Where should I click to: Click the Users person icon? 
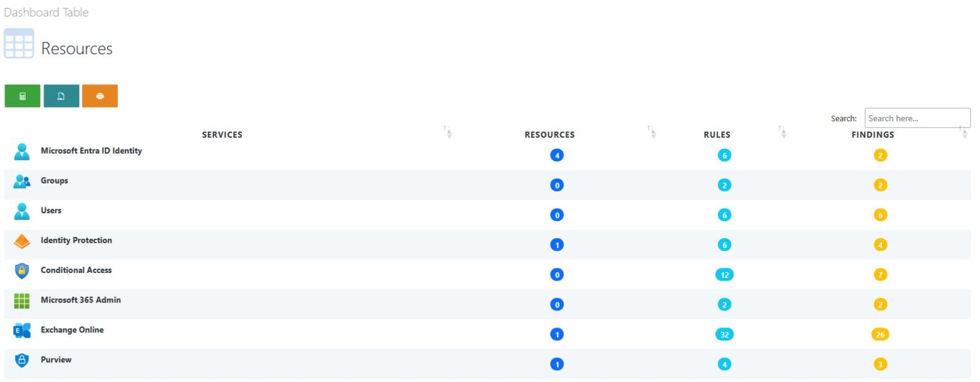click(22, 211)
